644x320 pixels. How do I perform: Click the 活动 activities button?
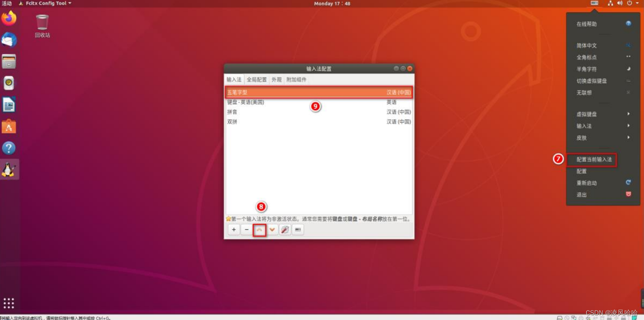(x=6, y=3)
